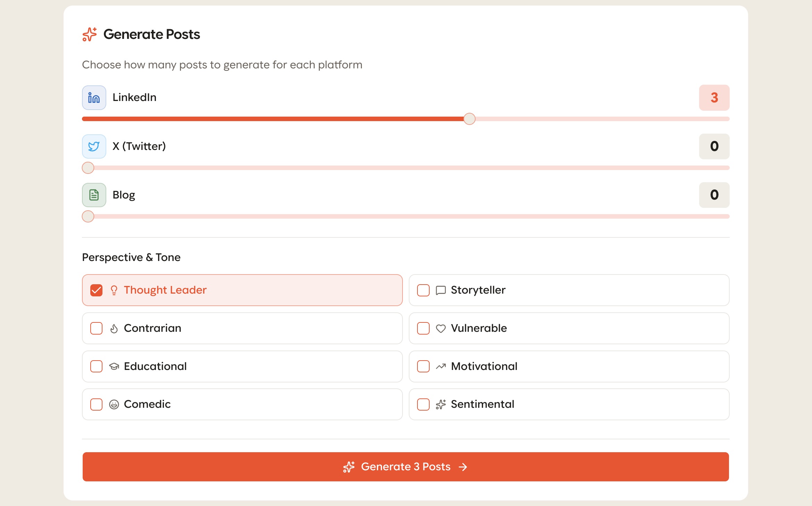Image resolution: width=812 pixels, height=506 pixels.
Task: Click the X (Twitter) slider handle
Action: [88, 168]
